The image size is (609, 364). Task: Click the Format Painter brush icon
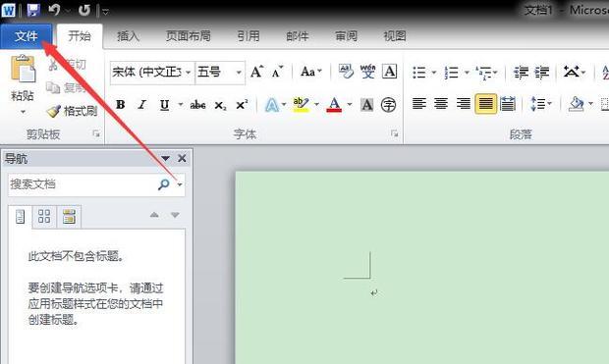pos(54,112)
